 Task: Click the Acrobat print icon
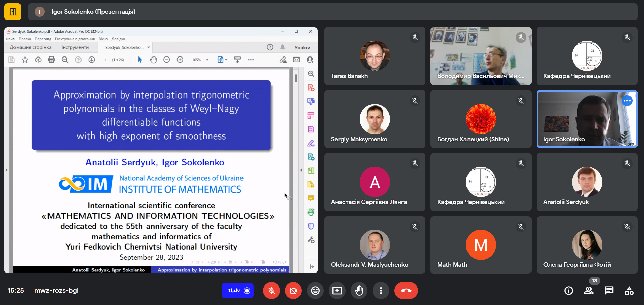point(51,60)
